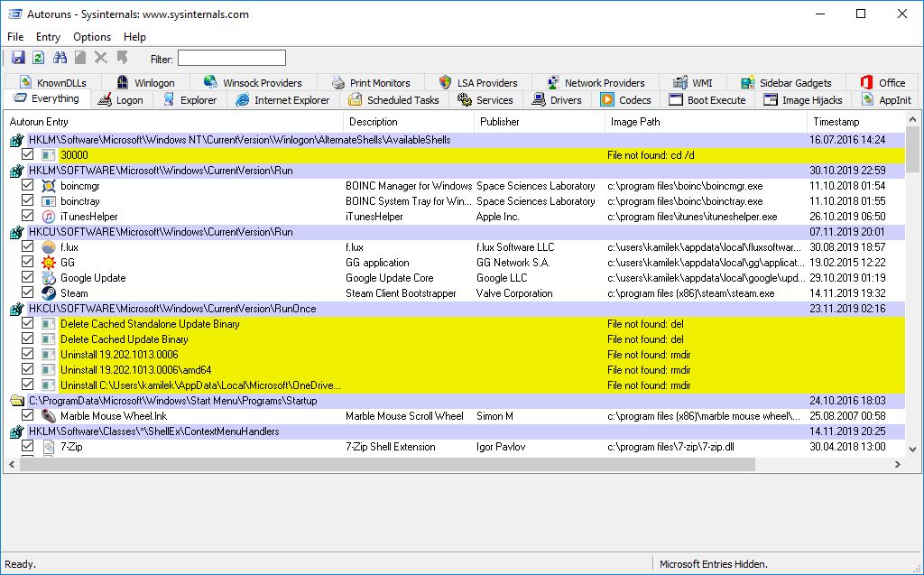Toggle the Marble Mouse Wheel.lnk checkbox
Viewport: 924px width, 575px height.
pos(28,416)
